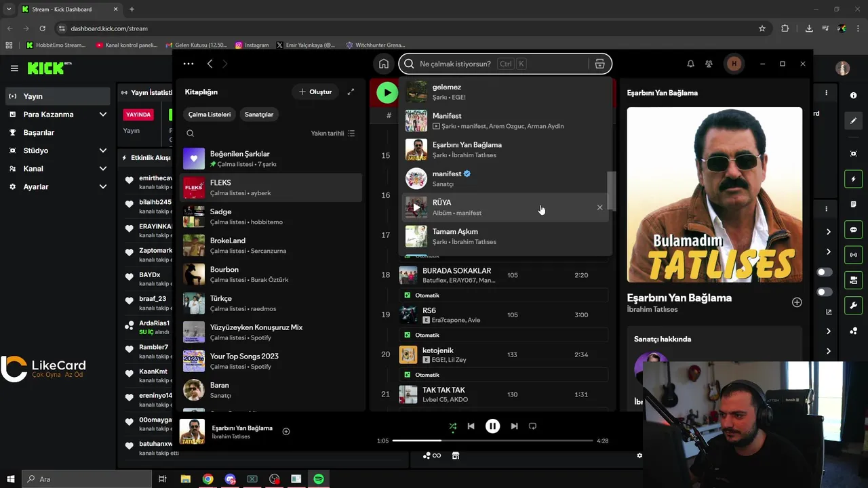868x488 pixels.
Task: Click Kick pencil edit icon
Action: (853, 121)
